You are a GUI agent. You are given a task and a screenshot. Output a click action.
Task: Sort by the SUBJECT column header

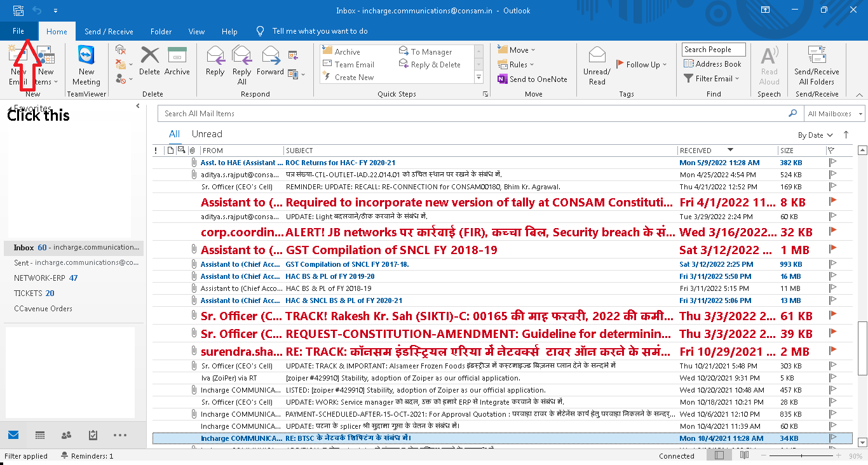point(480,151)
